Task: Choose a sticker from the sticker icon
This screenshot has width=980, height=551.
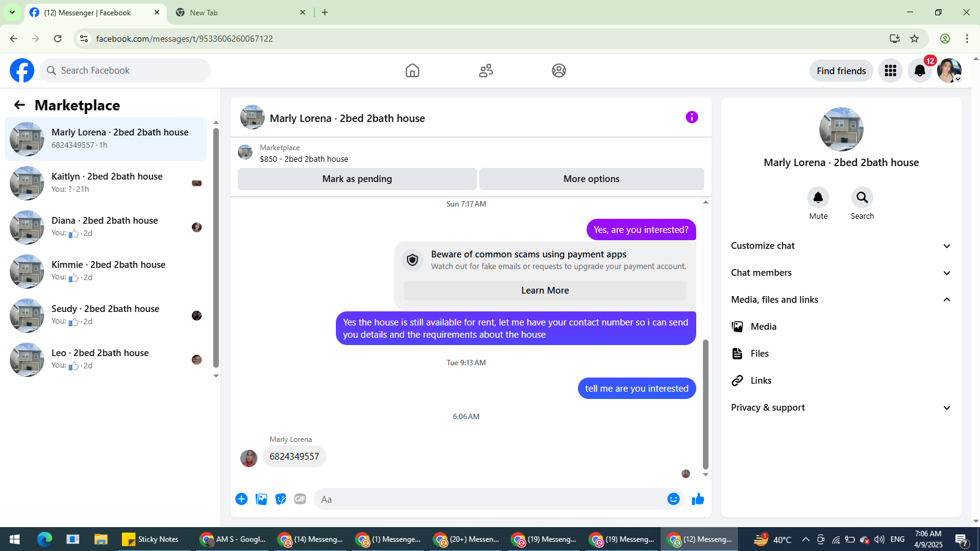Action: click(281, 499)
